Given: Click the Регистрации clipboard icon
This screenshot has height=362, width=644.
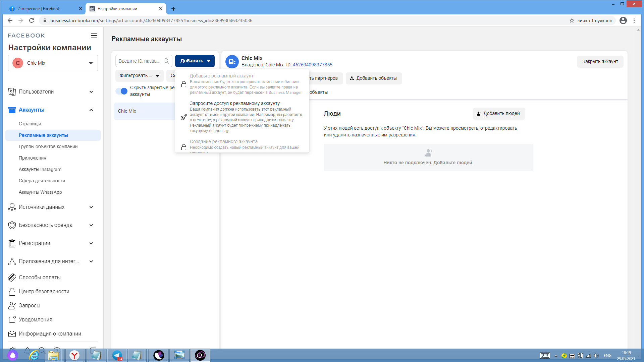Looking at the screenshot, I should (x=12, y=243).
